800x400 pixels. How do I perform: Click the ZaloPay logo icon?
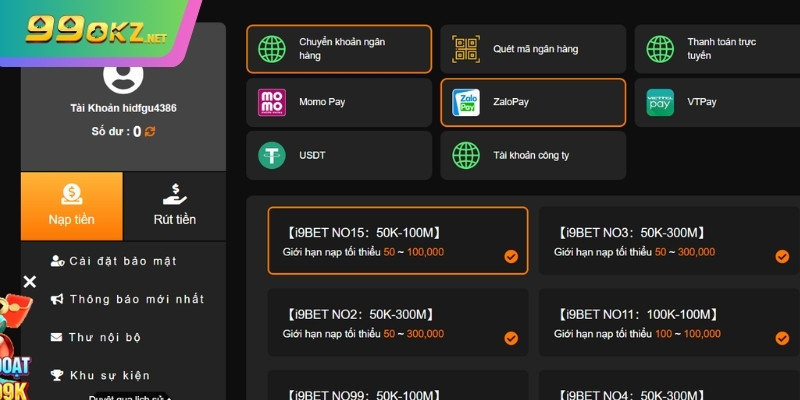[466, 102]
